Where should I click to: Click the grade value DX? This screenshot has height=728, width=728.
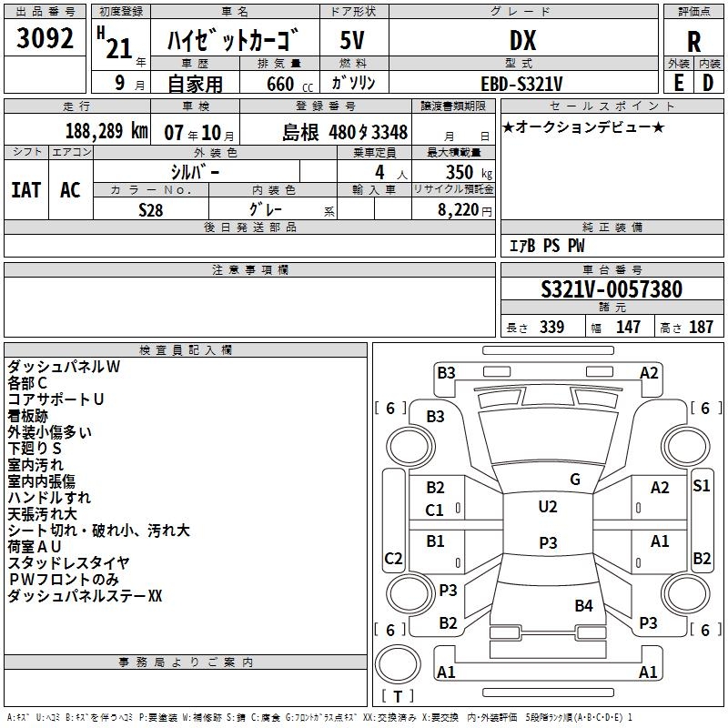(522, 40)
